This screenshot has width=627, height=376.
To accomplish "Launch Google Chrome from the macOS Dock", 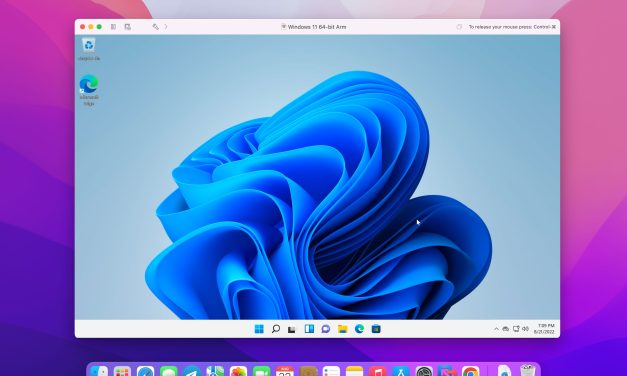I will (470, 371).
